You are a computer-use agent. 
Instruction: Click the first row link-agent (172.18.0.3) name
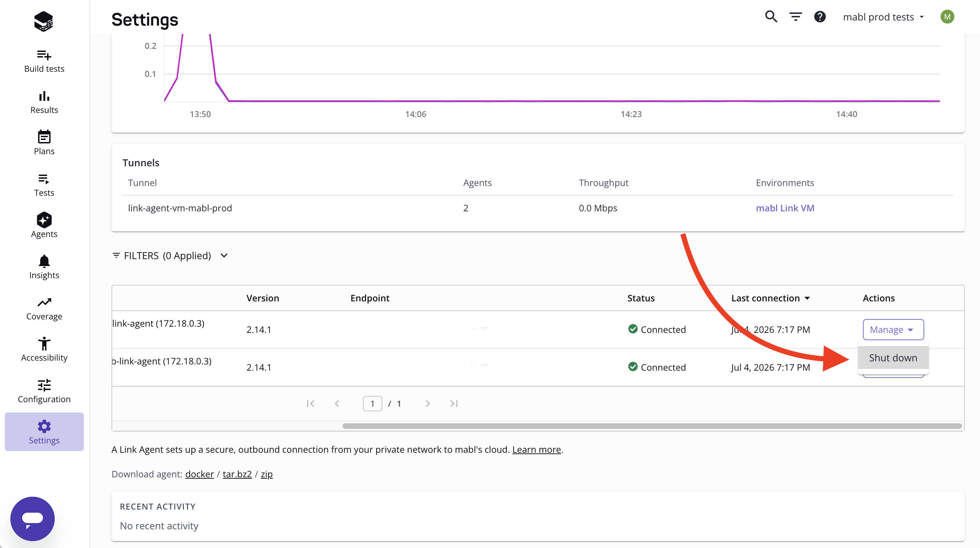click(158, 324)
